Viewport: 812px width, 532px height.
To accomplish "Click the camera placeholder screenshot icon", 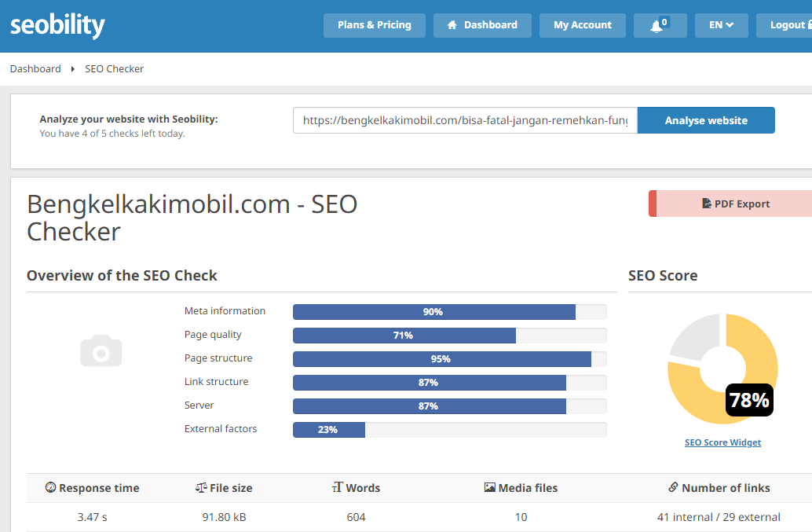I will coord(101,350).
